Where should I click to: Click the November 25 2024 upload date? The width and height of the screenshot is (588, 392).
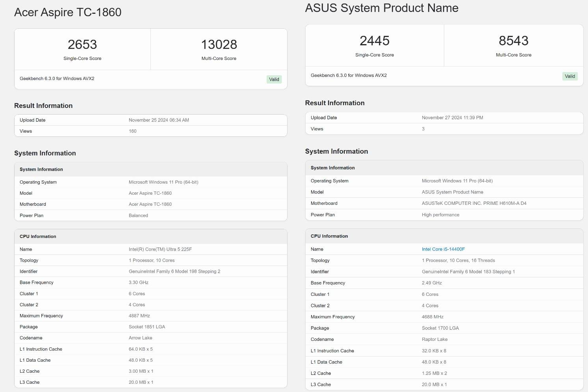[x=159, y=120]
